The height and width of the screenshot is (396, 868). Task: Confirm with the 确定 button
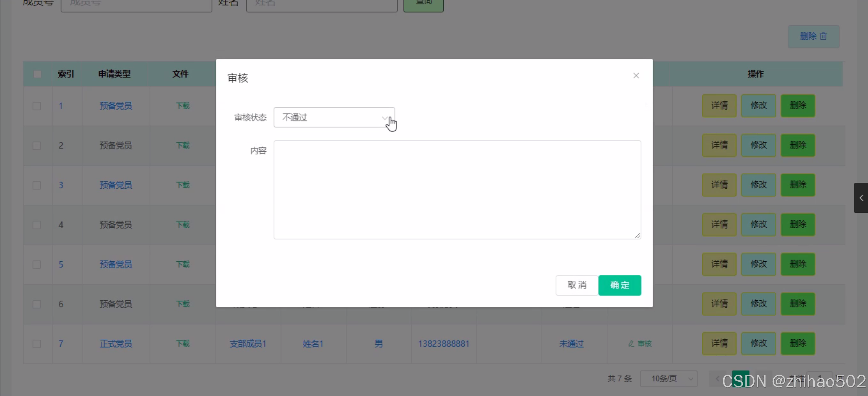pos(619,285)
